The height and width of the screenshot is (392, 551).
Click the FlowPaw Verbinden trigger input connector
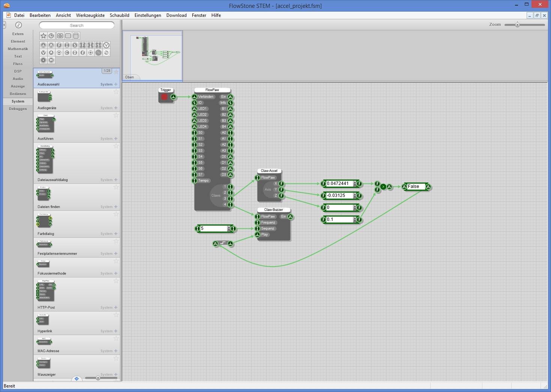tap(195, 97)
